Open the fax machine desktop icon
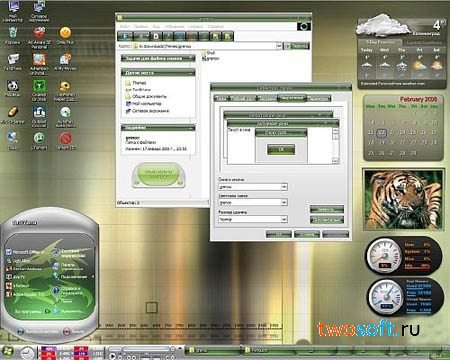The width and height of the screenshot is (450, 360). 13,61
